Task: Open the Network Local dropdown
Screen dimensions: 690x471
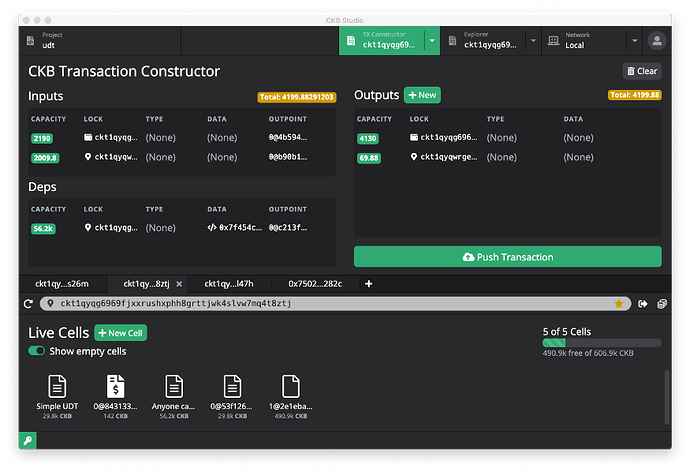Action: 592,41
